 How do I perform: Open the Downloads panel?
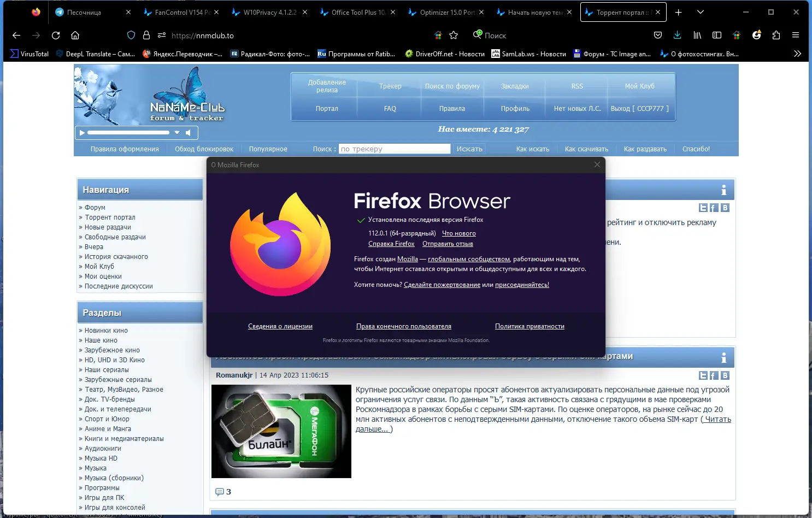[678, 36]
